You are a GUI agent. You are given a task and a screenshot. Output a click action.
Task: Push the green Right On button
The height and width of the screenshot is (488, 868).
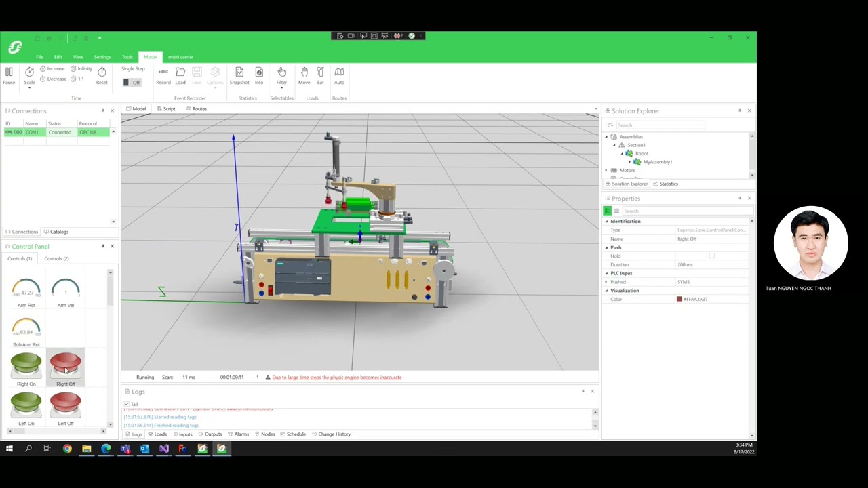[26, 365]
